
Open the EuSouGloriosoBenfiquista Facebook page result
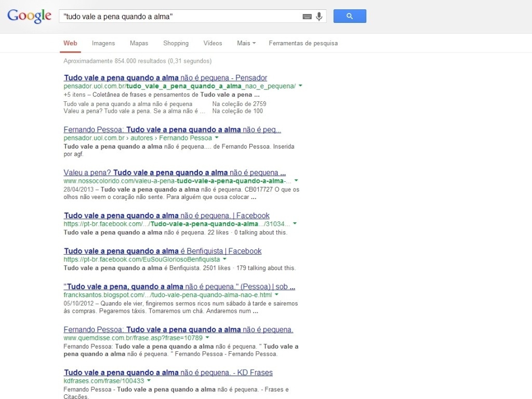point(162,250)
